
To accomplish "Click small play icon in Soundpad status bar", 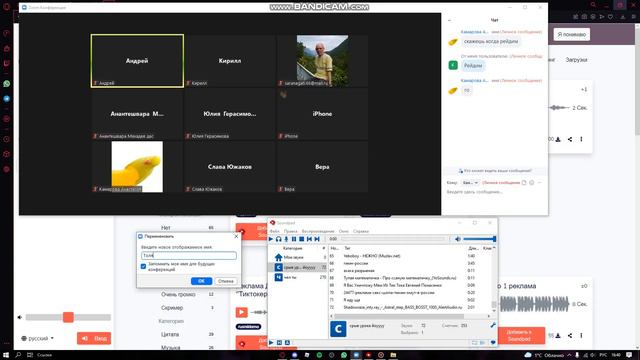I will coord(271,342).
